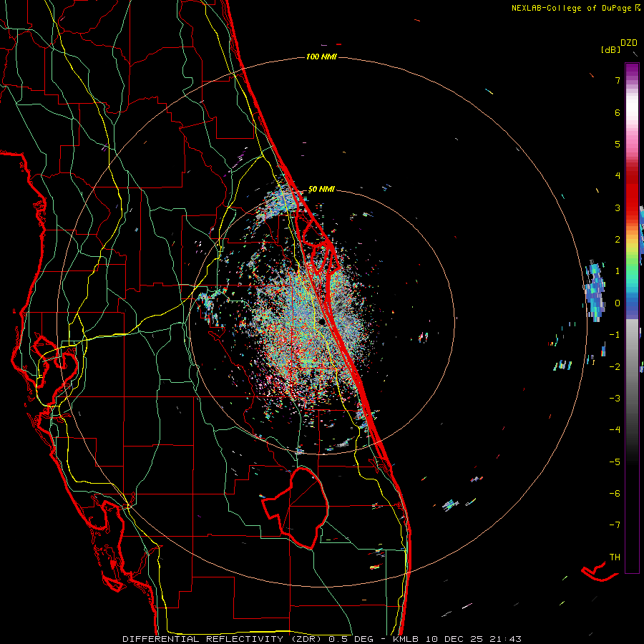Click the -7 tick on the dB scale

tap(615, 525)
